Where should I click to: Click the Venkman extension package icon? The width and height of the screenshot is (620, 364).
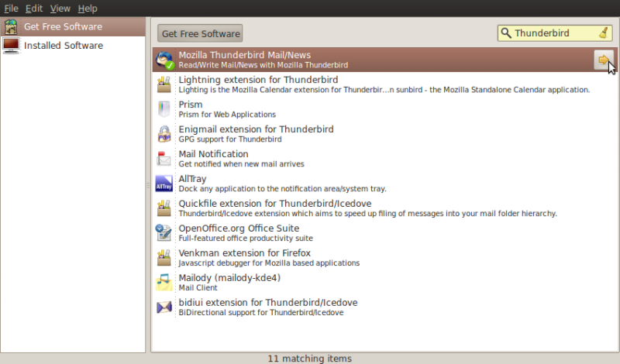164,258
